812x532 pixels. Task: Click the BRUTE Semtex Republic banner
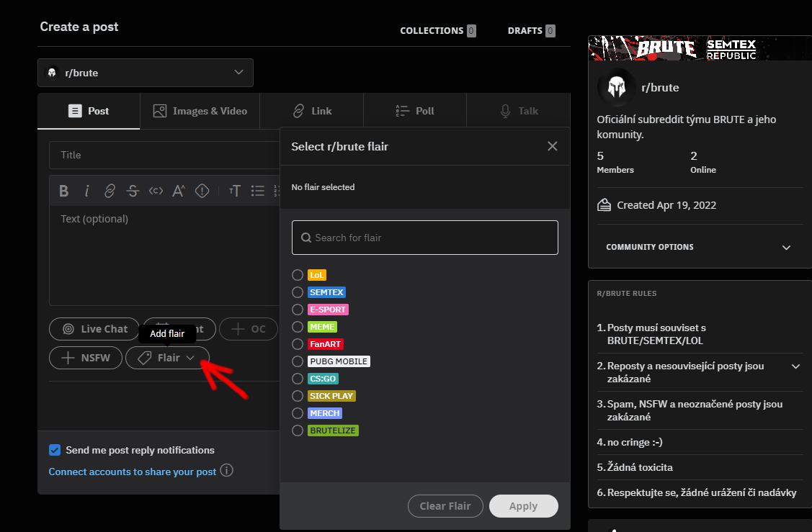(x=700, y=48)
